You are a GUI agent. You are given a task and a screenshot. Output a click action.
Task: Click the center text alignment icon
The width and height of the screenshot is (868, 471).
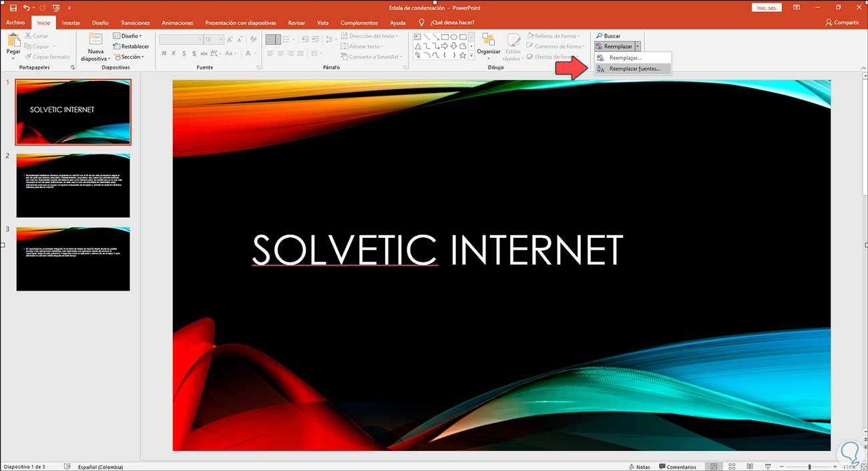pyautogui.click(x=280, y=53)
